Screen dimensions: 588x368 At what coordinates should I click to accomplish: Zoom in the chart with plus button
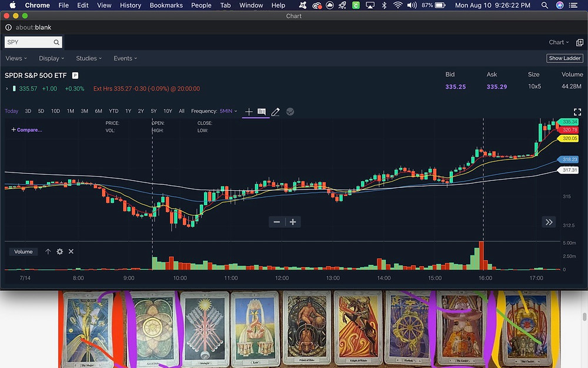(x=293, y=222)
